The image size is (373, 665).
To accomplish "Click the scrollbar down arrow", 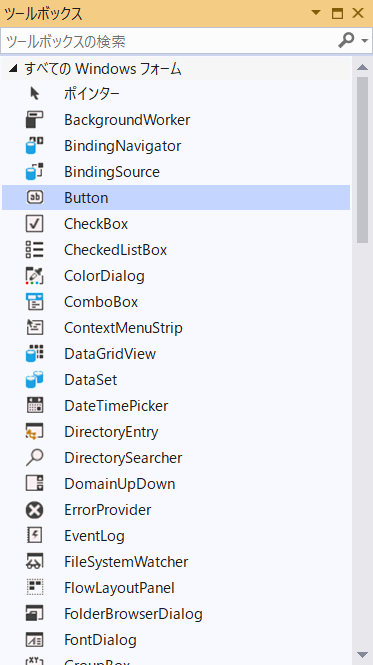I will [362, 654].
